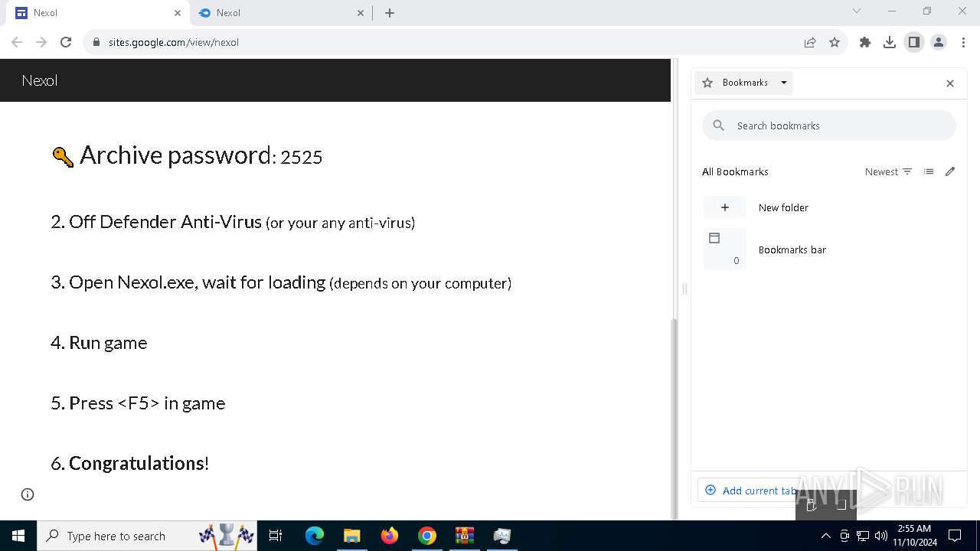Click the browser Forward arrow

pos(41,42)
